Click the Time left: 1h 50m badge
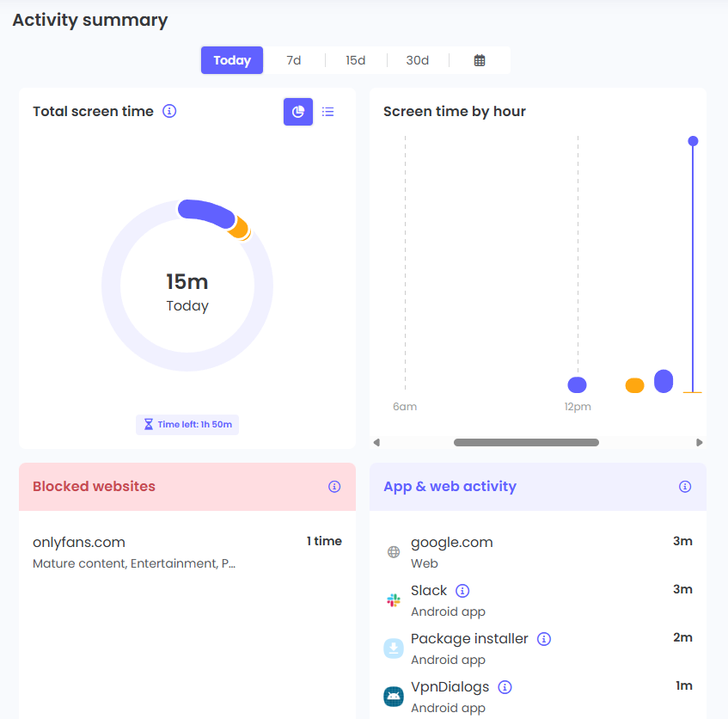 [x=187, y=424]
